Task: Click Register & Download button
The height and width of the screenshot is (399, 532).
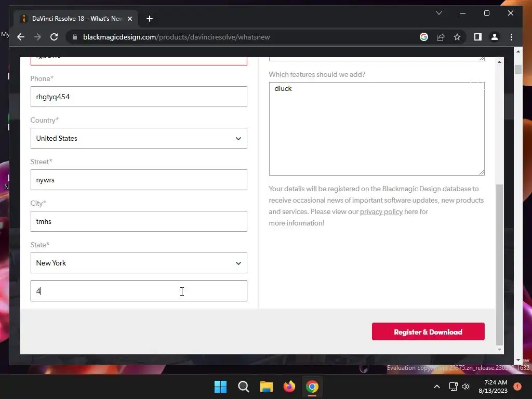Action: click(x=428, y=331)
